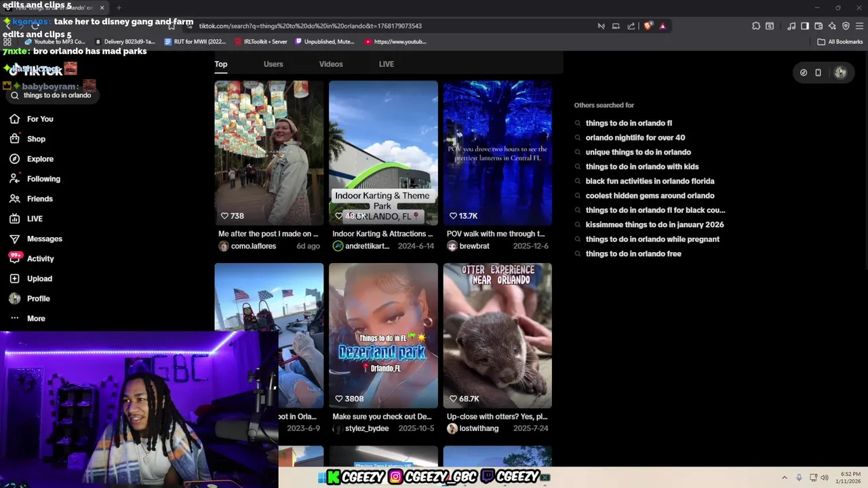Toggle the browser sidebar panel
The height and width of the screenshot is (488, 868).
[805, 26]
